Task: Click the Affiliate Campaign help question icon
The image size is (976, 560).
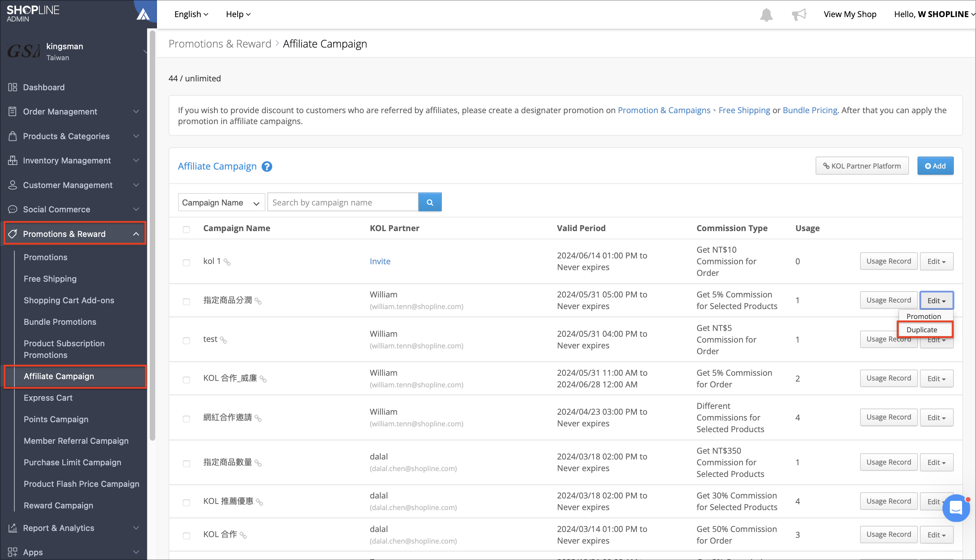Action: point(267,166)
